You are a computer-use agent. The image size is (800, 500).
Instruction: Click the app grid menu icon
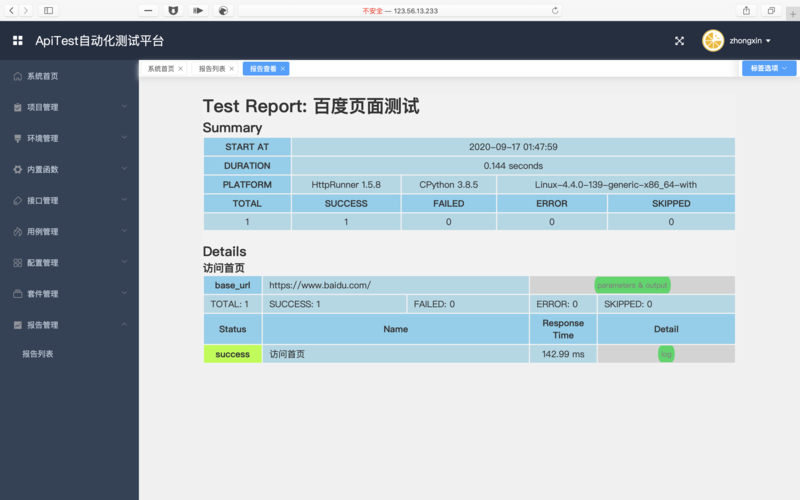click(x=18, y=40)
